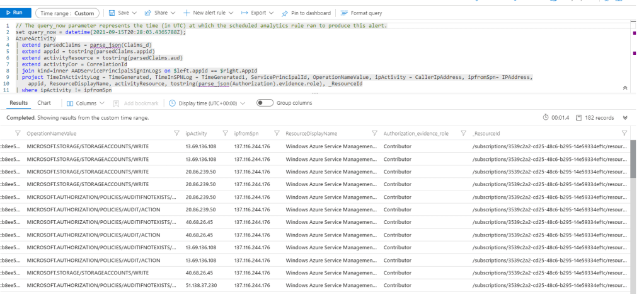Toggle the Group columns switch
The height and width of the screenshot is (294, 644).
tap(264, 103)
